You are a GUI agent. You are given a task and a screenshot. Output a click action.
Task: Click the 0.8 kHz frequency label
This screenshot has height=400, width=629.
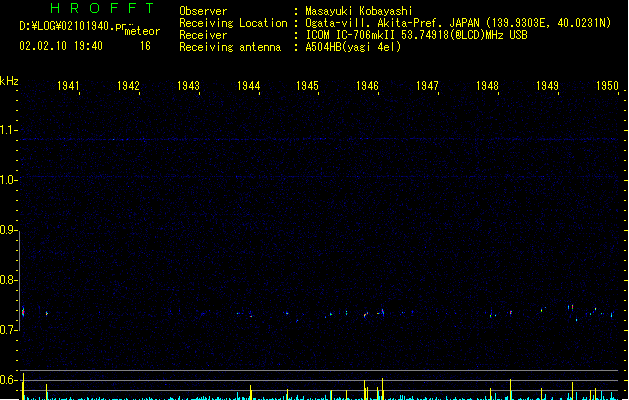tap(8, 280)
